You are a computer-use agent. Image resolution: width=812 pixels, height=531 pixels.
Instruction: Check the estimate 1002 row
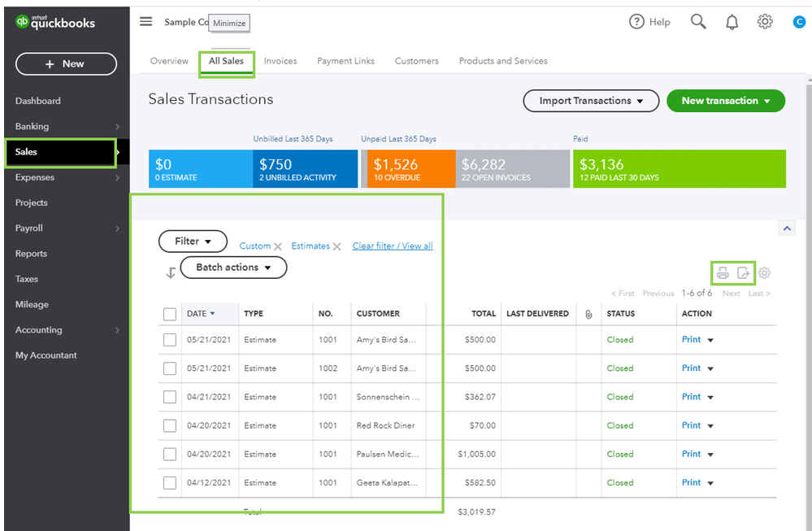[169, 368]
